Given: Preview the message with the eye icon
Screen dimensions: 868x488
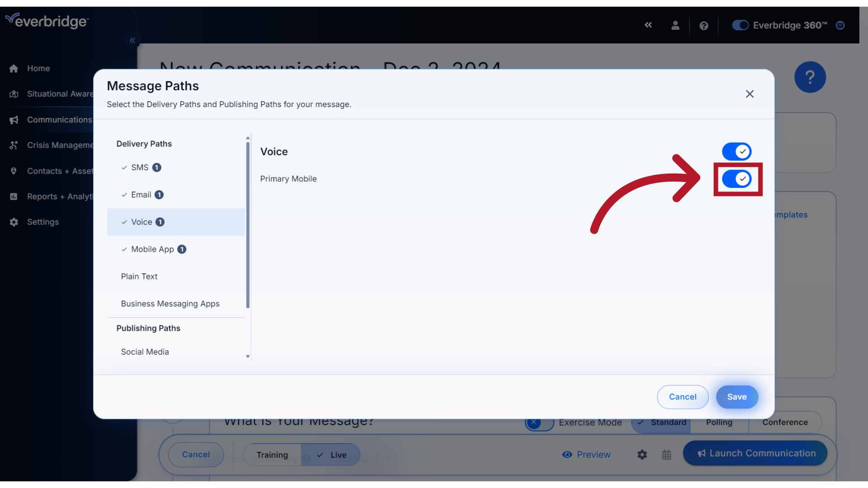Looking at the screenshot, I should coord(586,455).
